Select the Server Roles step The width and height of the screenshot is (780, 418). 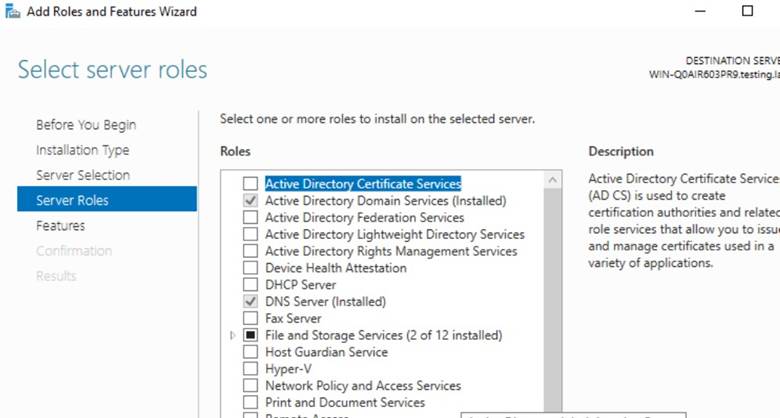pos(72,200)
